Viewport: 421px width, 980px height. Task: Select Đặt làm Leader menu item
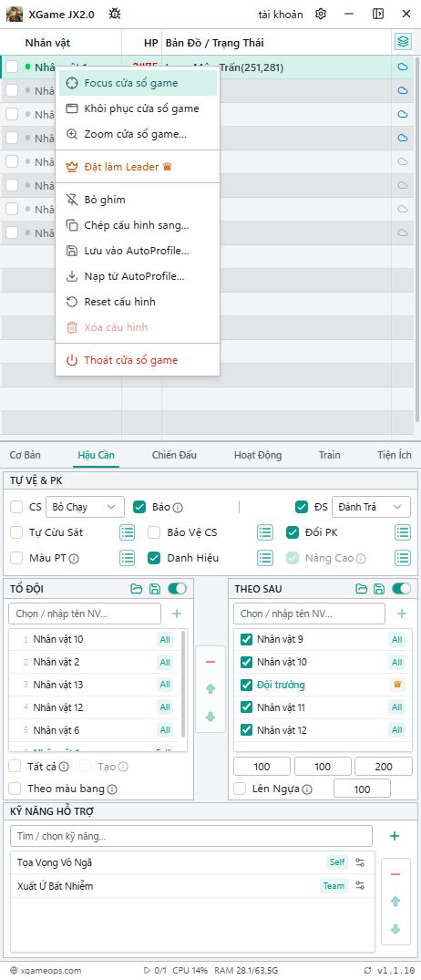click(138, 167)
